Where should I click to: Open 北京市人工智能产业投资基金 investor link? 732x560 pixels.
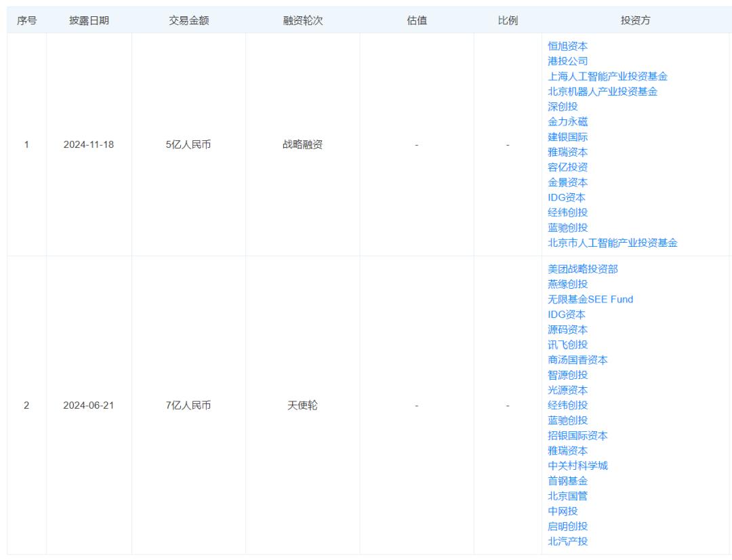613,243
